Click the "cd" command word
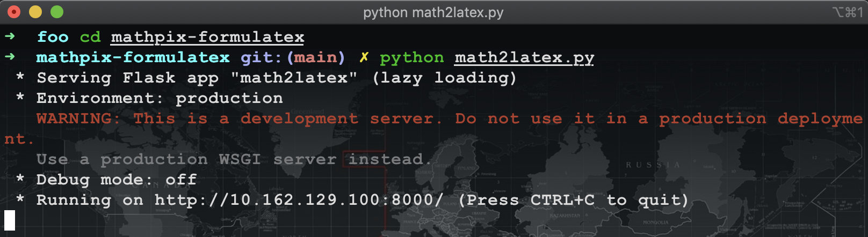Viewport: 868px width, 237px height. pos(90,37)
